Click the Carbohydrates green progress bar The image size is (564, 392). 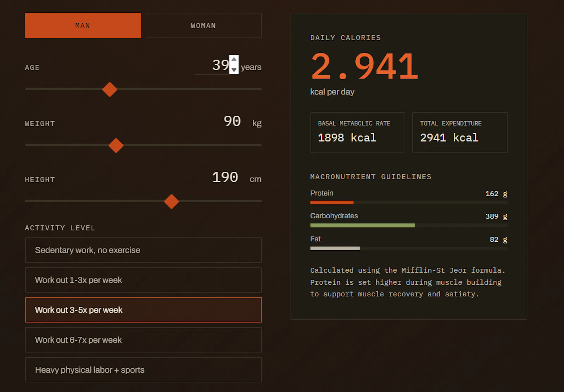click(x=409, y=226)
